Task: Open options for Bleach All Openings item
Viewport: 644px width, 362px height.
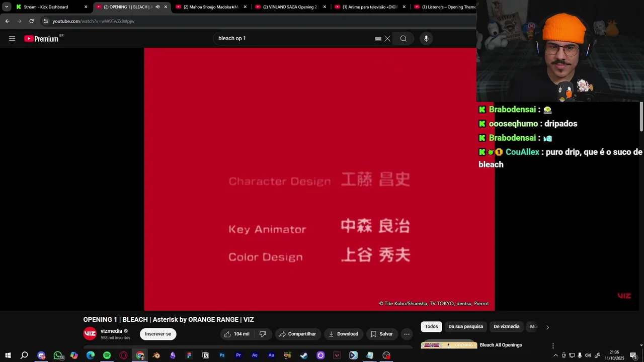Action: point(553,346)
